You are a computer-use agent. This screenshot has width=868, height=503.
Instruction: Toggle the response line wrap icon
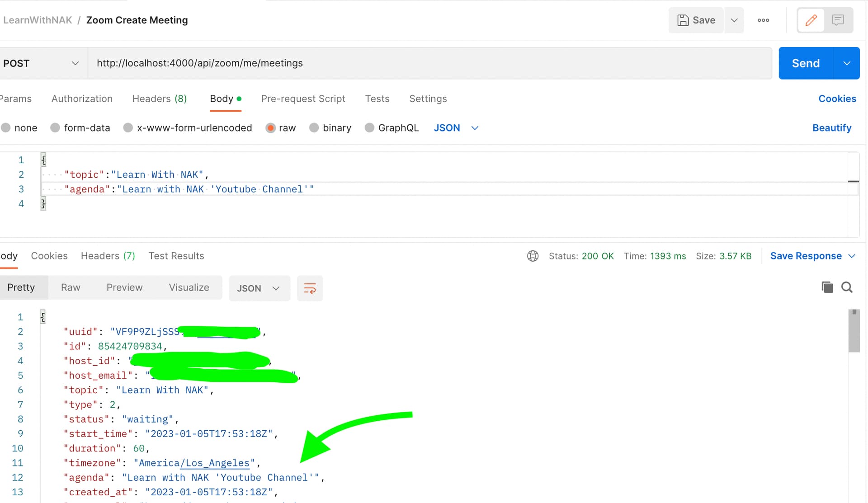click(310, 288)
